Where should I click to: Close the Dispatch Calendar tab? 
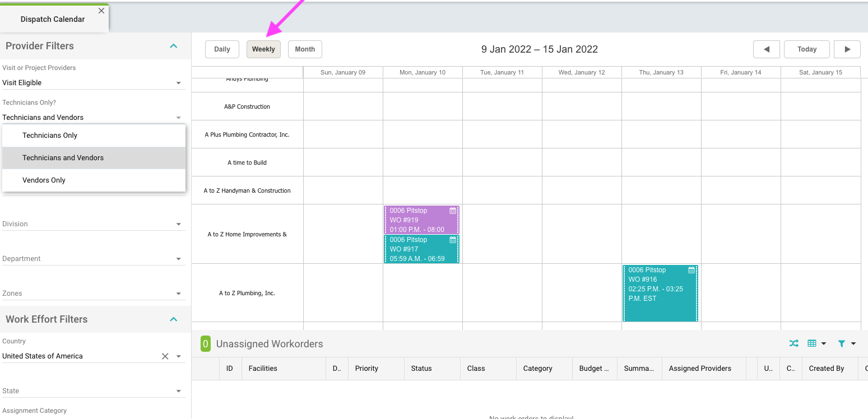point(101,11)
